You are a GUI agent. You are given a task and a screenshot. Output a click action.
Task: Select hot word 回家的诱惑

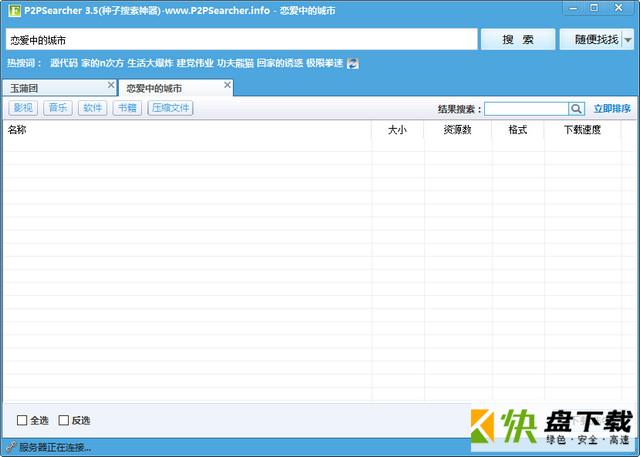click(280, 63)
